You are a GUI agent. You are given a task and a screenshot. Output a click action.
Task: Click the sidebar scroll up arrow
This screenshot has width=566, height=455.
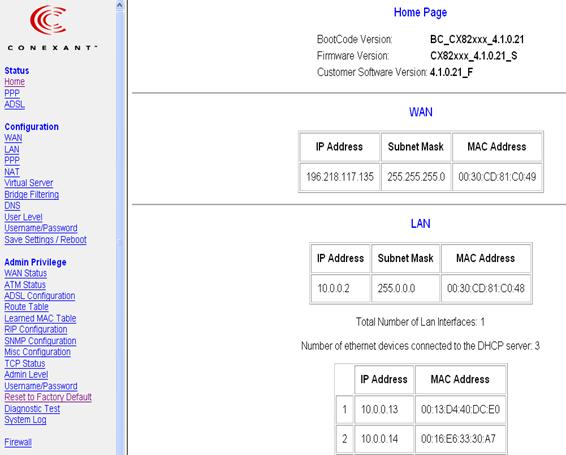(x=120, y=5)
